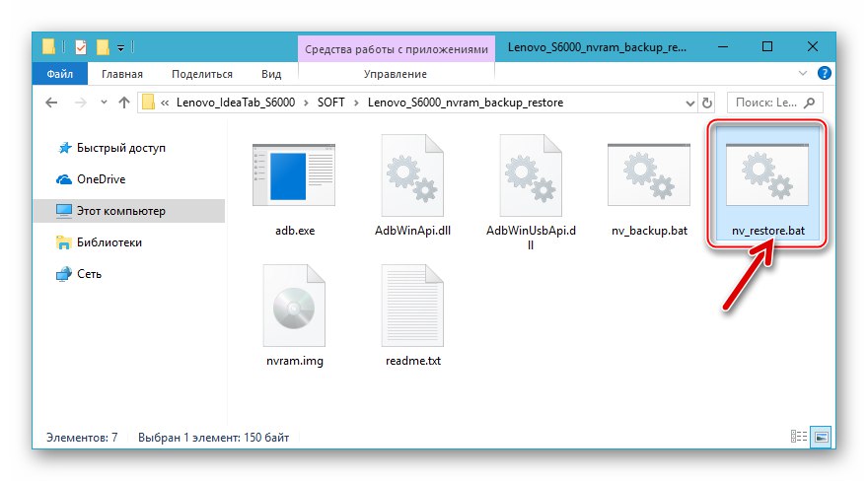Viewport: 868px width, 481px height.
Task: Click the New Folder quick access icon
Action: [x=103, y=47]
